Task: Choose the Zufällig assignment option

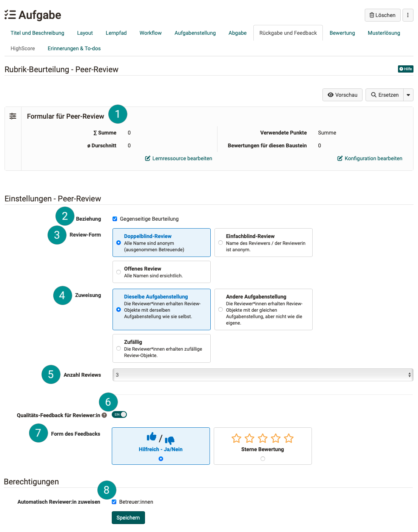Action: pos(119,348)
